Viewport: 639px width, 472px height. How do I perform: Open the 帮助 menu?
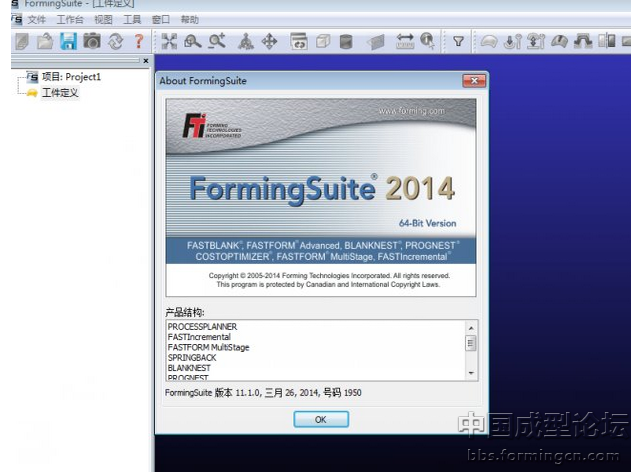tap(190, 19)
